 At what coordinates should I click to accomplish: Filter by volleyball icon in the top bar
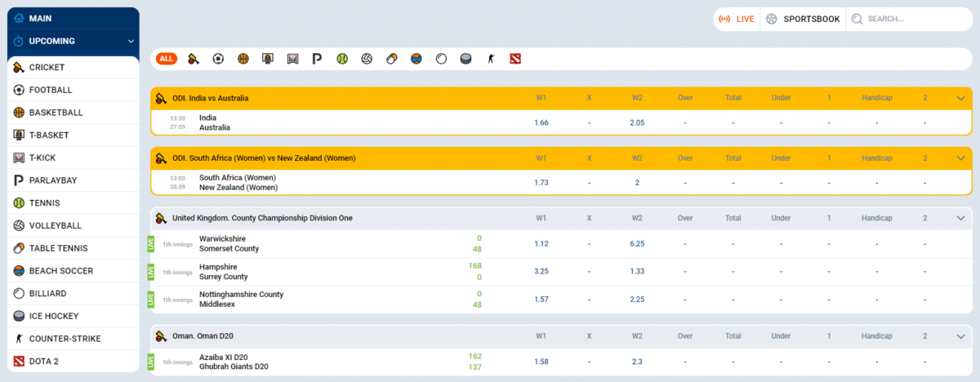[x=367, y=59]
